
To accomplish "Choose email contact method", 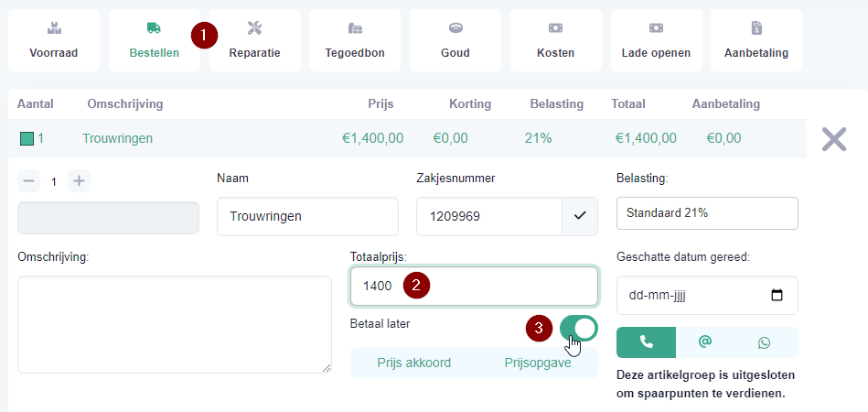I will pos(704,342).
